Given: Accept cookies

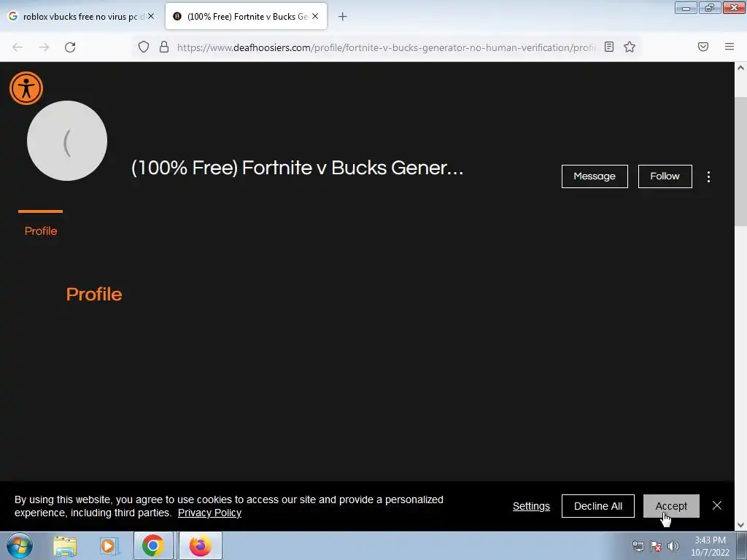Looking at the screenshot, I should click(x=671, y=506).
